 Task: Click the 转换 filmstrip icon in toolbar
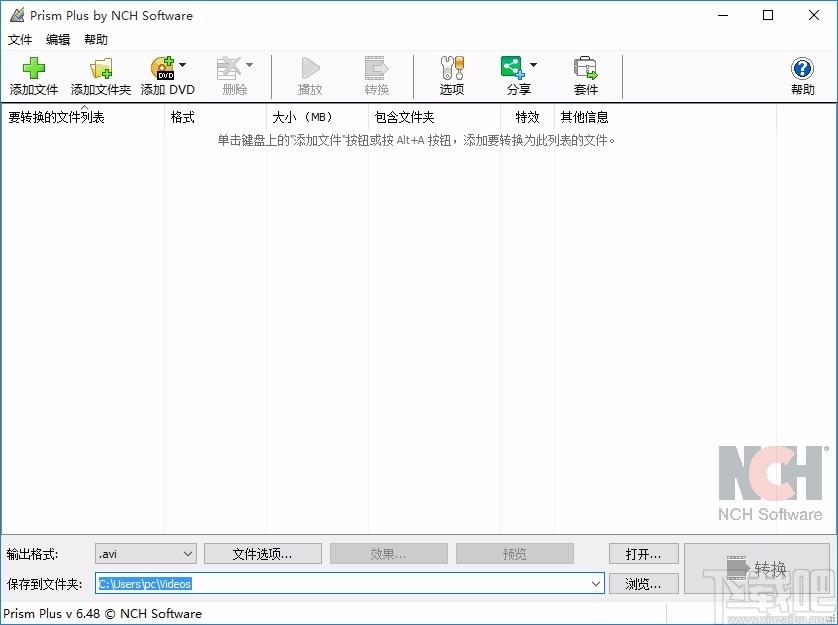[x=377, y=68]
